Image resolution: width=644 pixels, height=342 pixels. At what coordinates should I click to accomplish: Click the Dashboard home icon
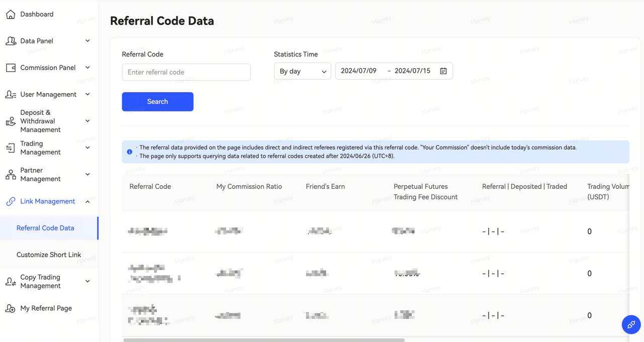[x=11, y=14]
